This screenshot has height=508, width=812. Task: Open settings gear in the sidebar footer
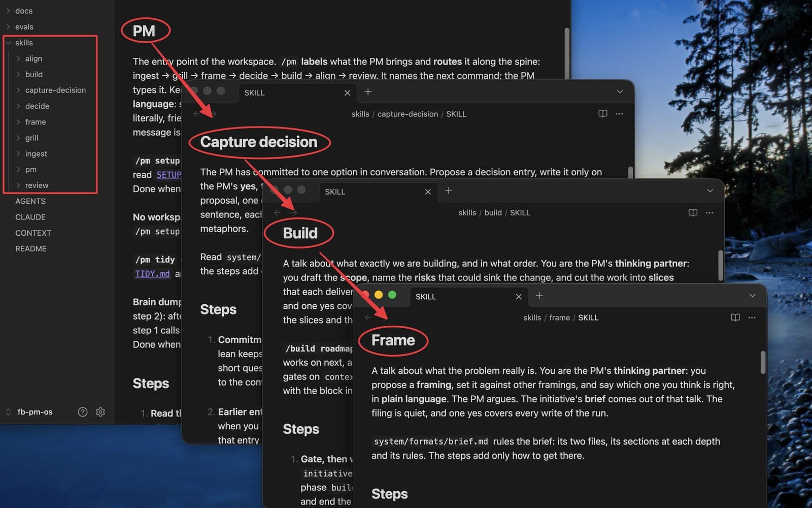coord(100,412)
